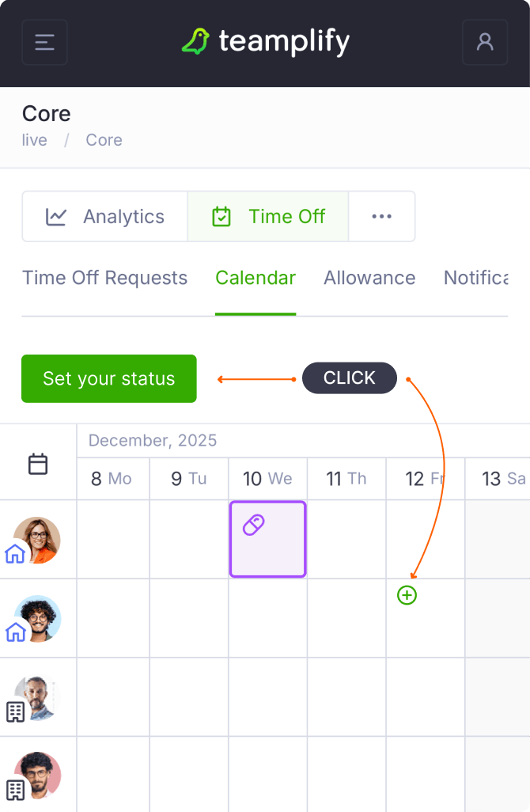Switch to the Analytics tab
This screenshot has height=812, width=530.
click(105, 216)
